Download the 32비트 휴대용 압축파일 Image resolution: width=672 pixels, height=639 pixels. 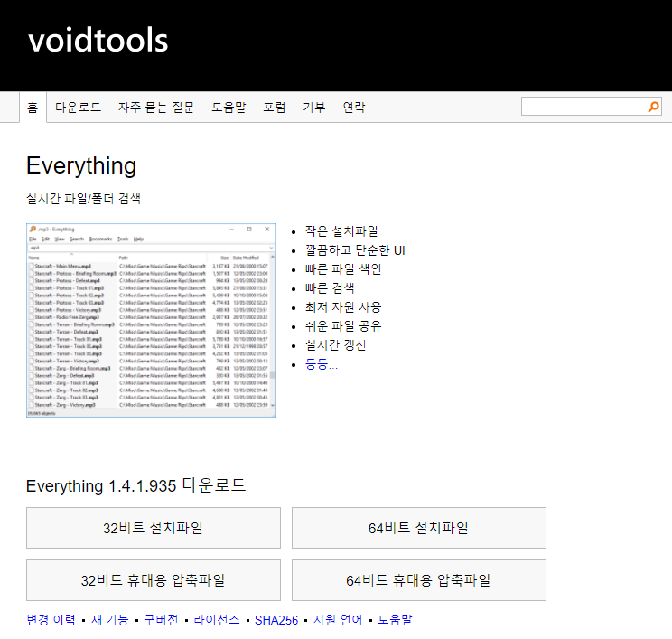pos(154,580)
